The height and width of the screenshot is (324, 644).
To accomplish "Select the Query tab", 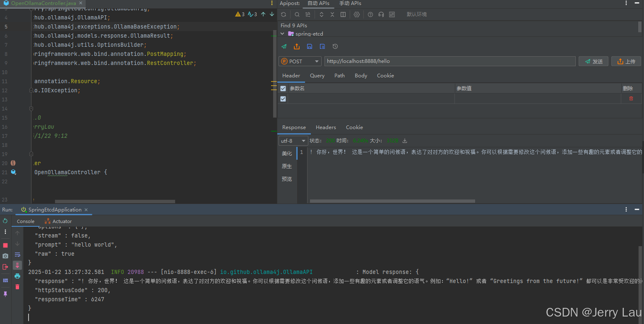I will [317, 76].
